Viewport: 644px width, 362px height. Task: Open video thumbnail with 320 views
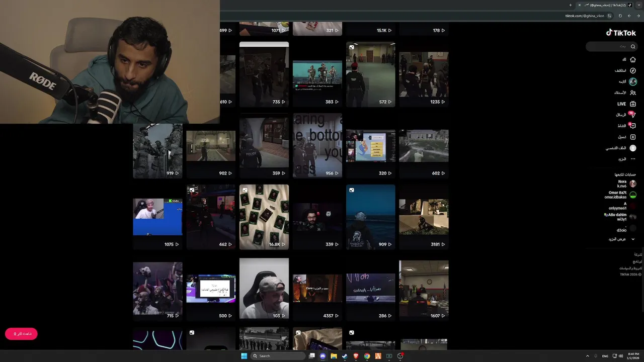[371, 145]
